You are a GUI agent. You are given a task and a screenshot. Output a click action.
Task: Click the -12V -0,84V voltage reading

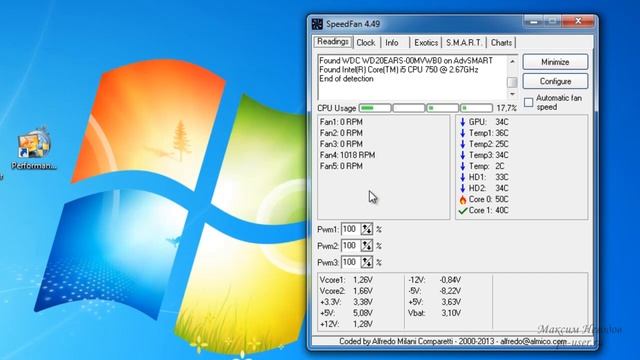coord(434,280)
